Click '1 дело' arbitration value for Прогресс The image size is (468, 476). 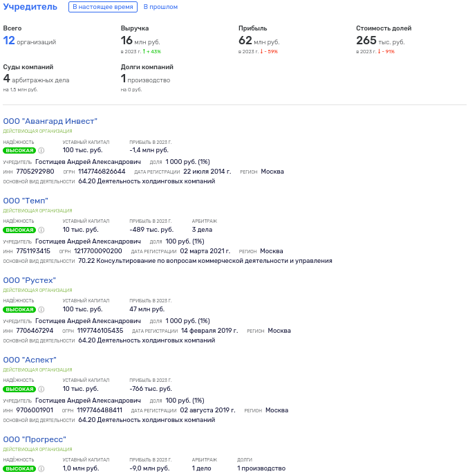[x=203, y=468]
